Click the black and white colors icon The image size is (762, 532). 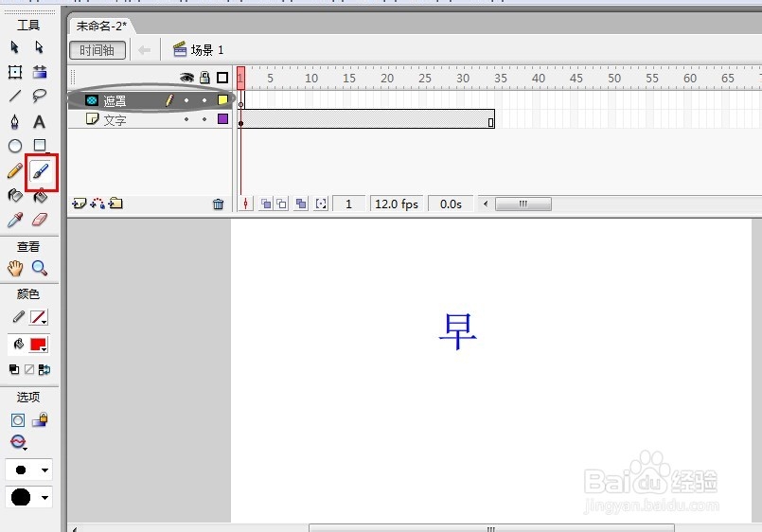(x=14, y=370)
